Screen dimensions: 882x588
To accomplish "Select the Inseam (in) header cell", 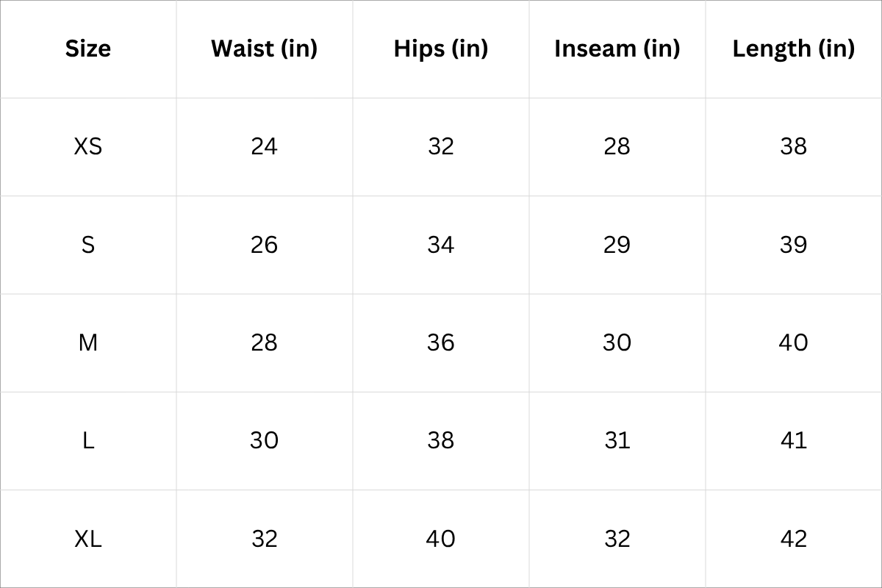I will (617, 49).
